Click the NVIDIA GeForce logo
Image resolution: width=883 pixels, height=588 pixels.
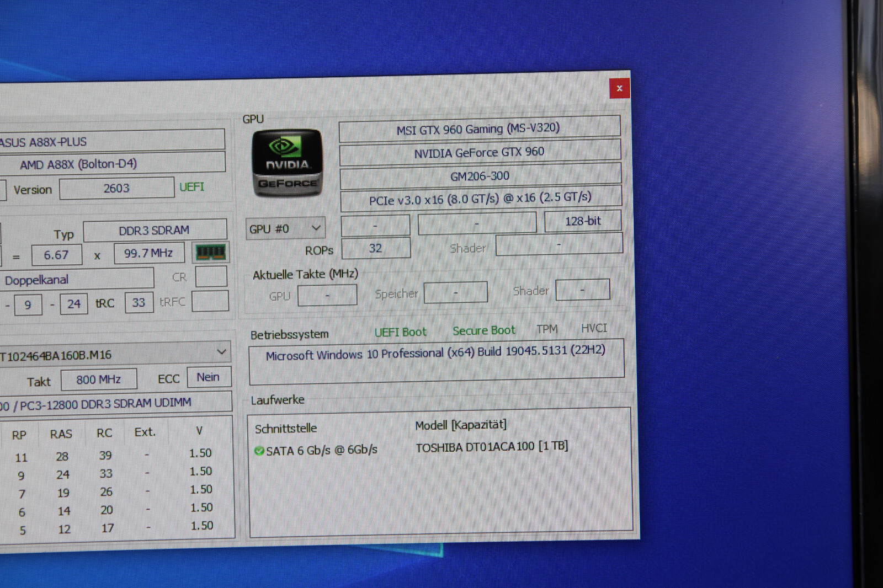pyautogui.click(x=287, y=163)
